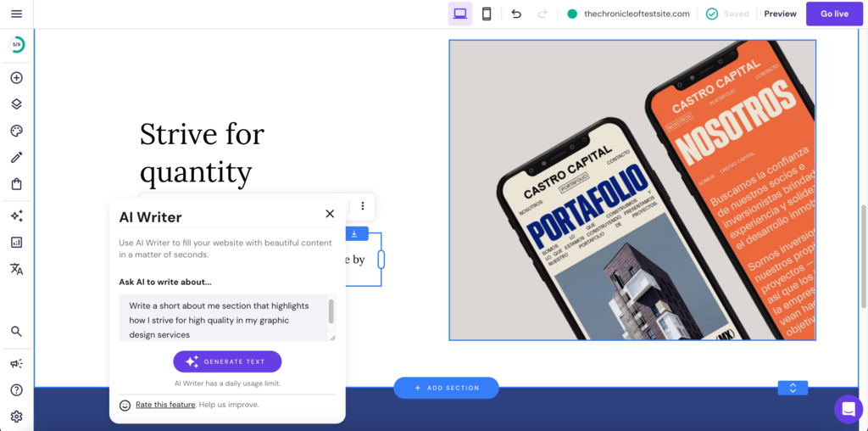
Task: Click the search magnifier icon
Action: [x=16, y=332]
